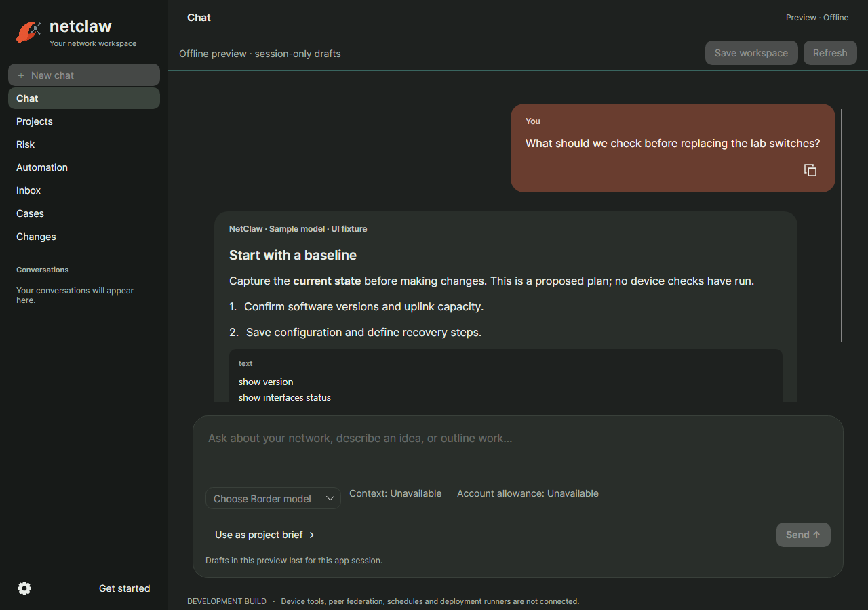868x610 pixels.
Task: Click the Conversations sidebar heading
Action: click(x=43, y=270)
